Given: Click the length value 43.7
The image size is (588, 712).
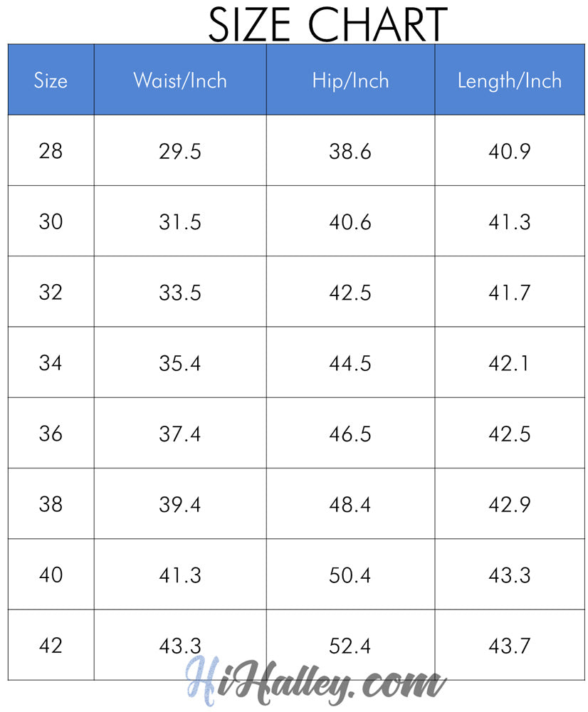Looking at the screenshot, I should tap(509, 646).
